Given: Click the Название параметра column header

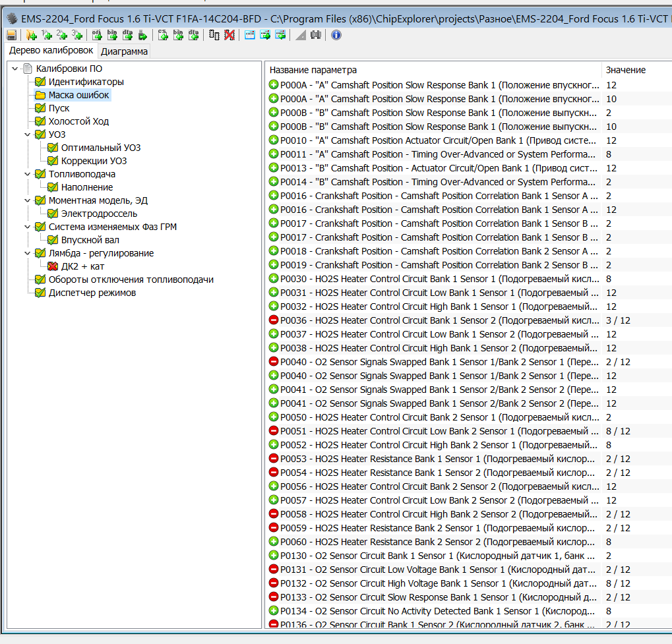Looking at the screenshot, I should (433, 70).
